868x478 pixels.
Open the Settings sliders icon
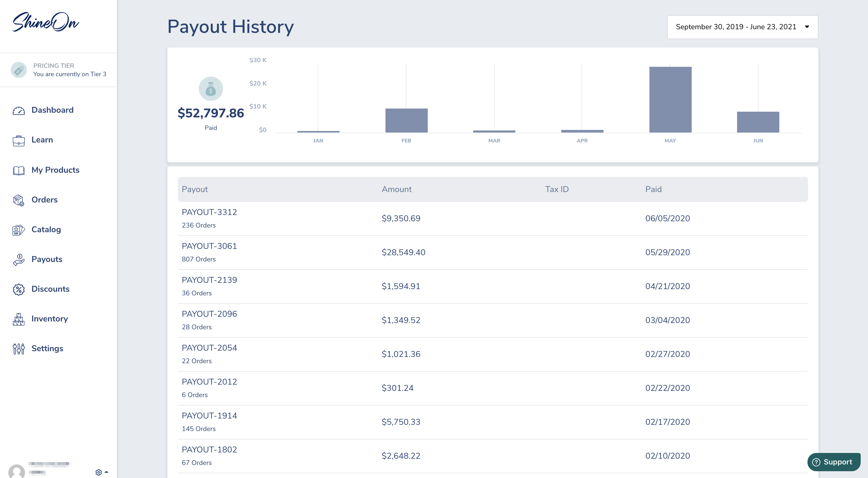tap(19, 349)
